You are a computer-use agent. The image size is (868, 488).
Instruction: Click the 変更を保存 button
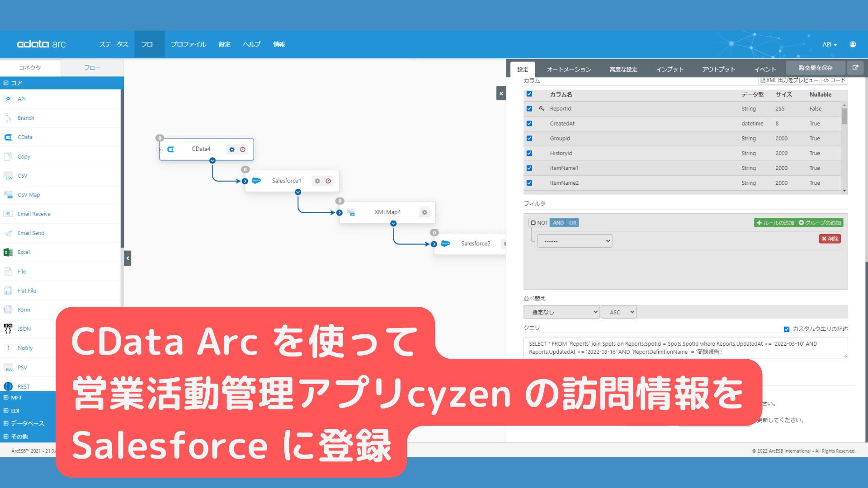(816, 67)
